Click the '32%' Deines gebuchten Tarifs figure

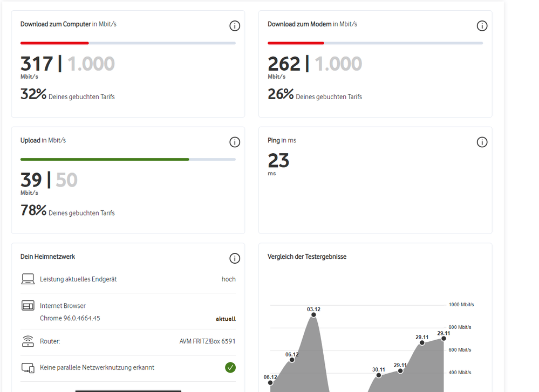pos(33,94)
